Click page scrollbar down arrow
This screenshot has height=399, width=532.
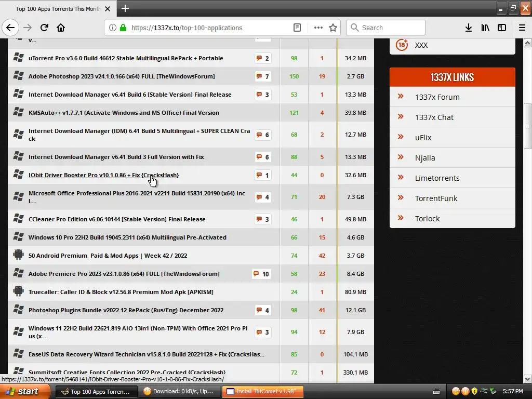528,379
